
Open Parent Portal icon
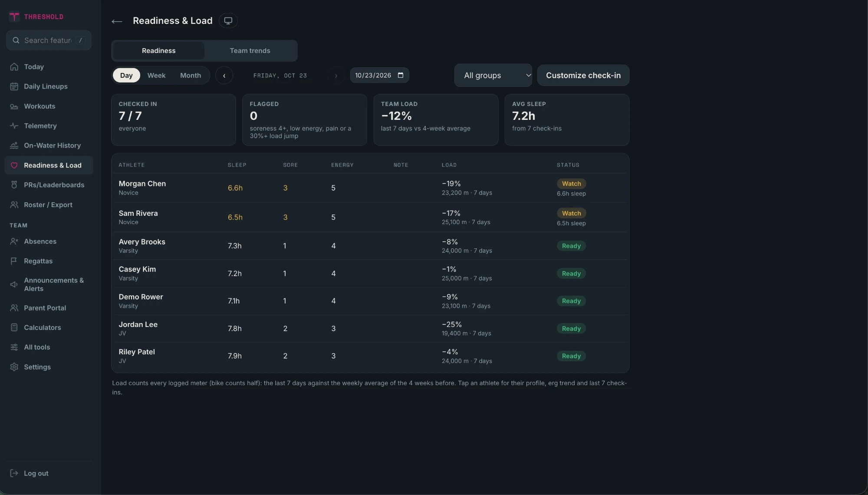14,308
